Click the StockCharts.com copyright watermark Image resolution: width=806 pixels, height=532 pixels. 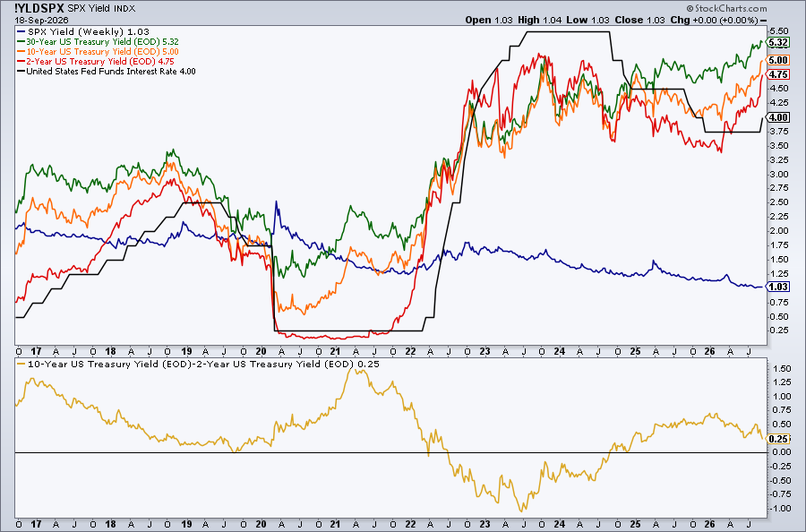tap(726, 8)
